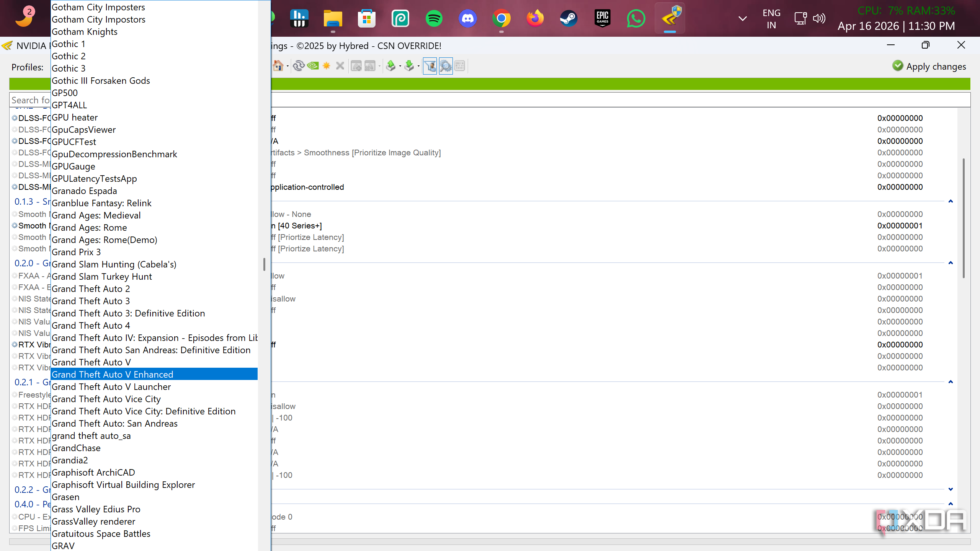Viewport: 980px width, 551px height.
Task: Open Steam from the taskbar
Action: point(568,18)
